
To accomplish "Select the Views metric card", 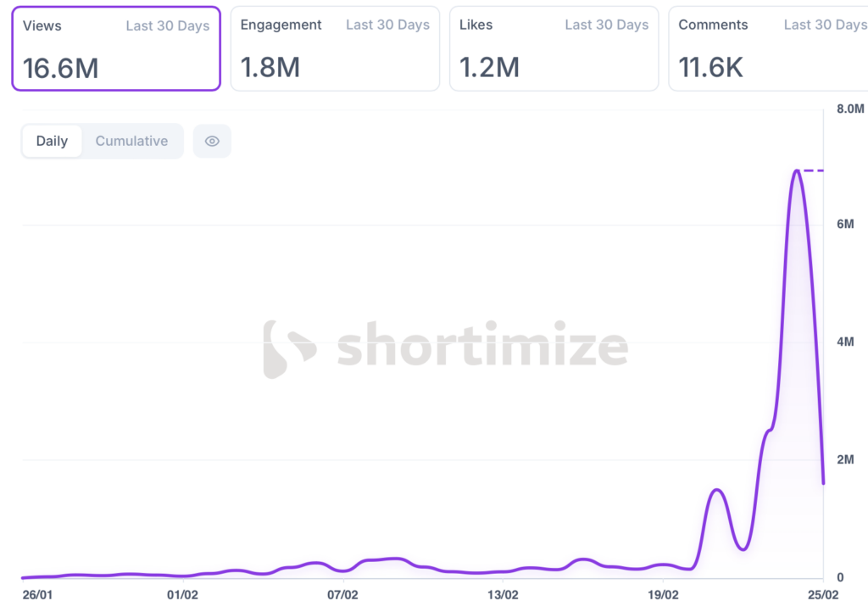I will [116, 48].
